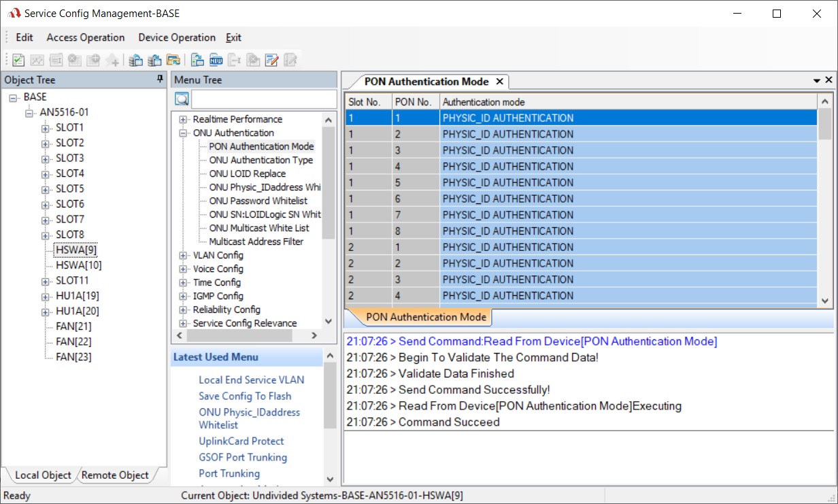This screenshot has height=504, width=838.
Task: Click the folder sync toolbar icon
Action: tap(173, 61)
